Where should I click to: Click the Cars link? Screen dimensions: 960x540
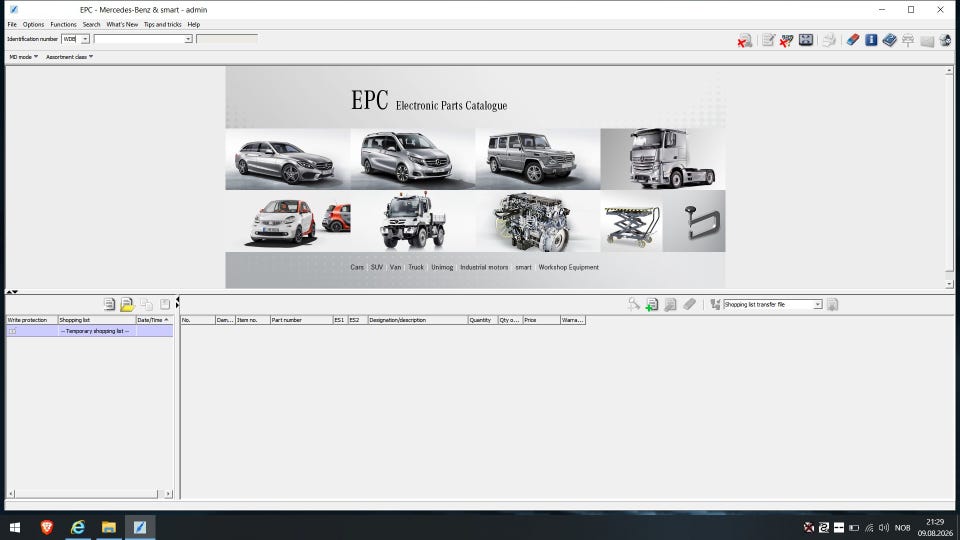pos(357,268)
